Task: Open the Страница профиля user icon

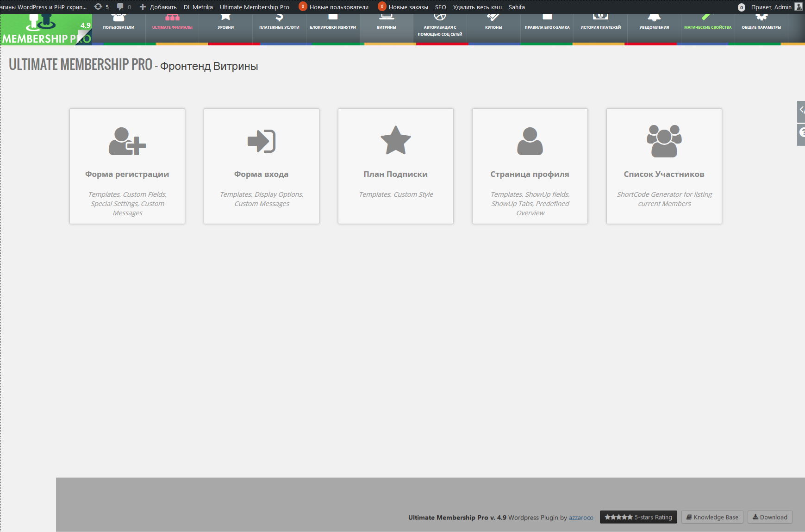Action: [x=530, y=141]
